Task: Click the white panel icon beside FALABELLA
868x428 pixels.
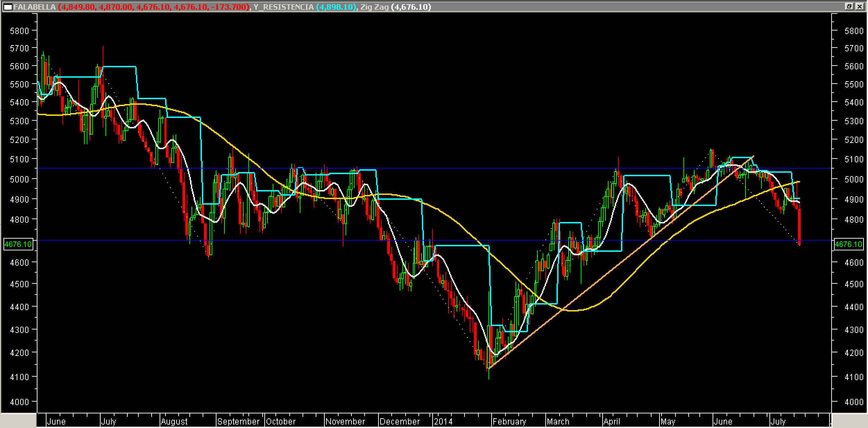Action: 7,7
